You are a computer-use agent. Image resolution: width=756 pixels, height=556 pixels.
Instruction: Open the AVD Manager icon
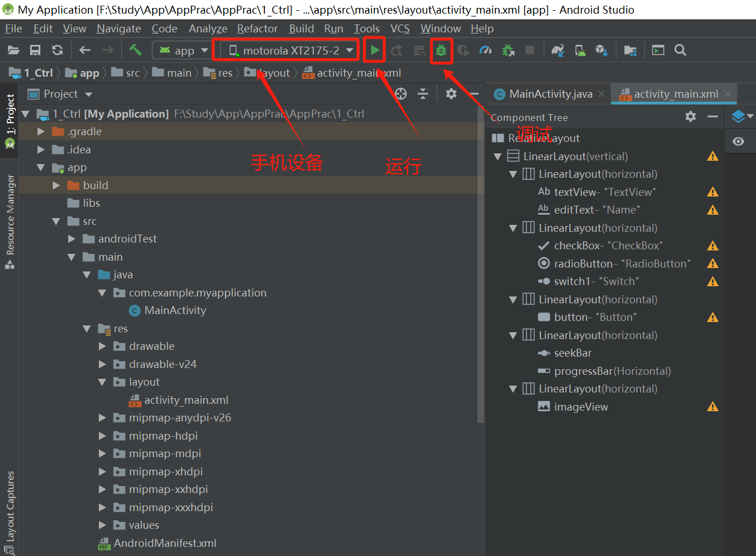580,51
